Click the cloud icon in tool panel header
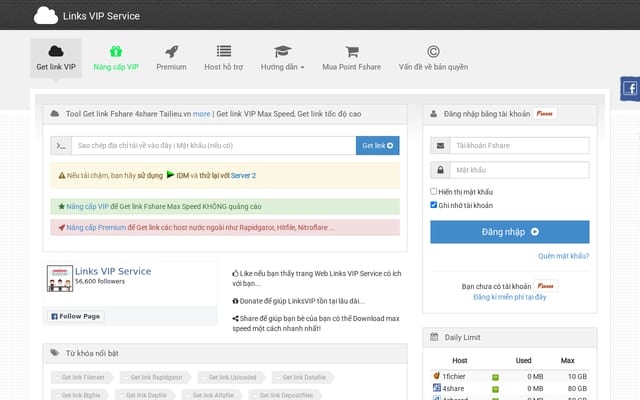This screenshot has width=640, height=400. click(x=55, y=113)
